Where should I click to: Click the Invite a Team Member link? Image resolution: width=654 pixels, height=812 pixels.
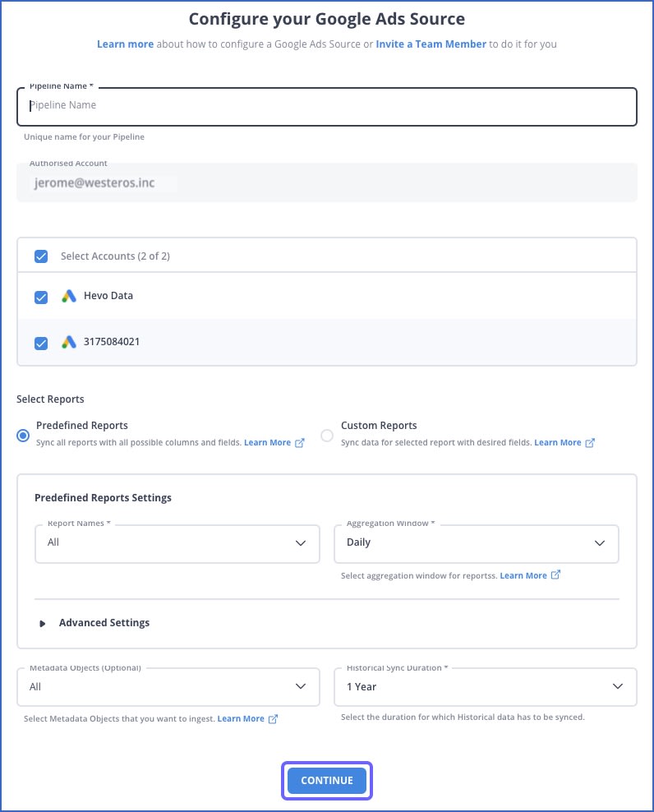pyautogui.click(x=431, y=44)
